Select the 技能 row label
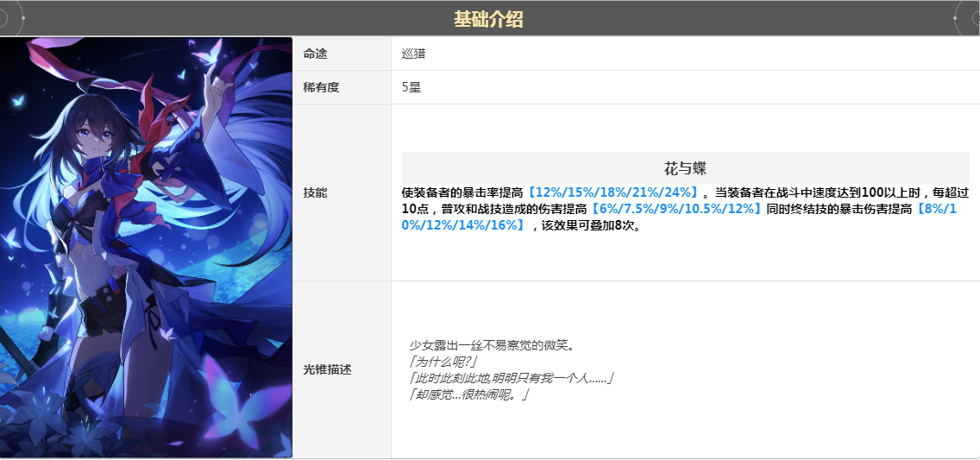980x460 pixels. 315,192
